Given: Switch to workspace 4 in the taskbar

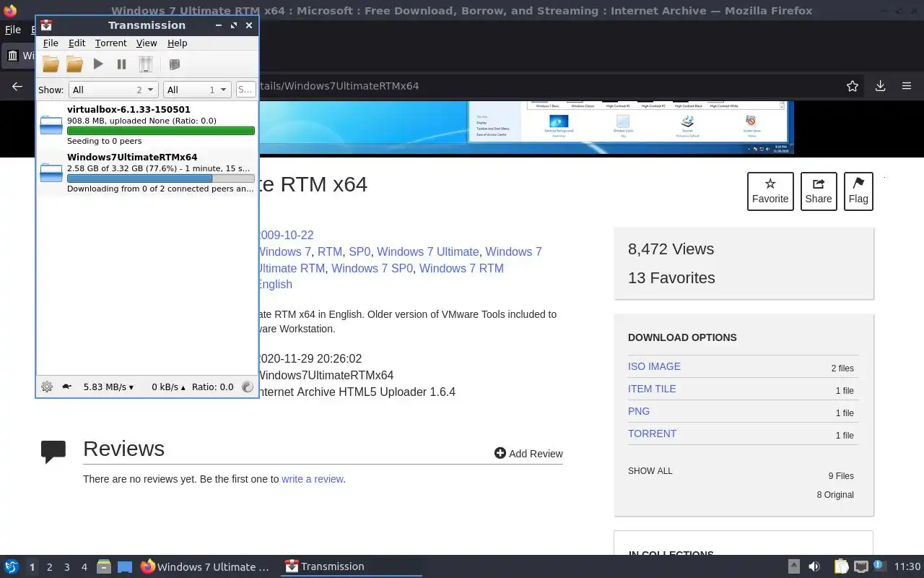Looking at the screenshot, I should coord(84,567).
